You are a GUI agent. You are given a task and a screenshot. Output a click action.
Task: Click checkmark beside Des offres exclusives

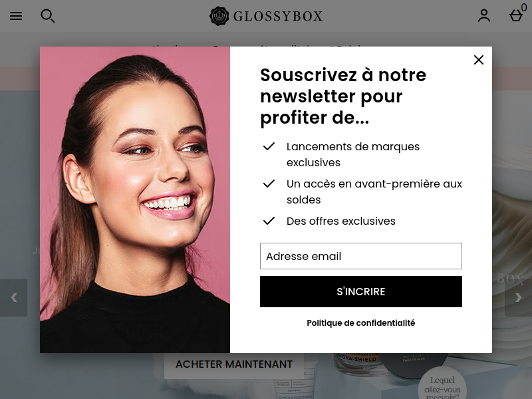(269, 221)
